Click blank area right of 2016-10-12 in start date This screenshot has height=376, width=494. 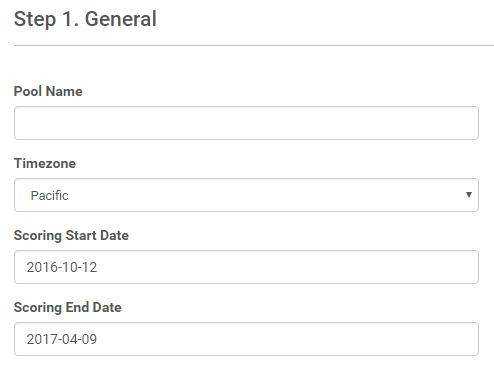tap(287, 267)
